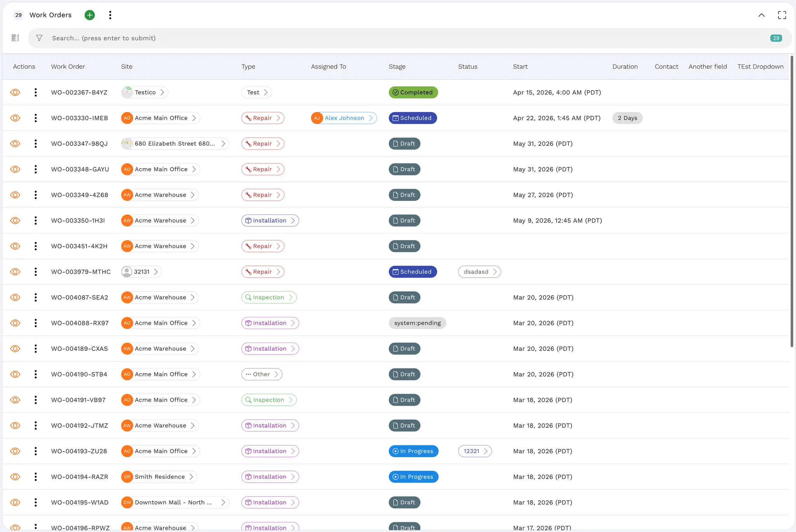Screen dimensions: 796x532
Task: View work order WO-004087-SEA2 via eye icon
Action: [x=15, y=297]
